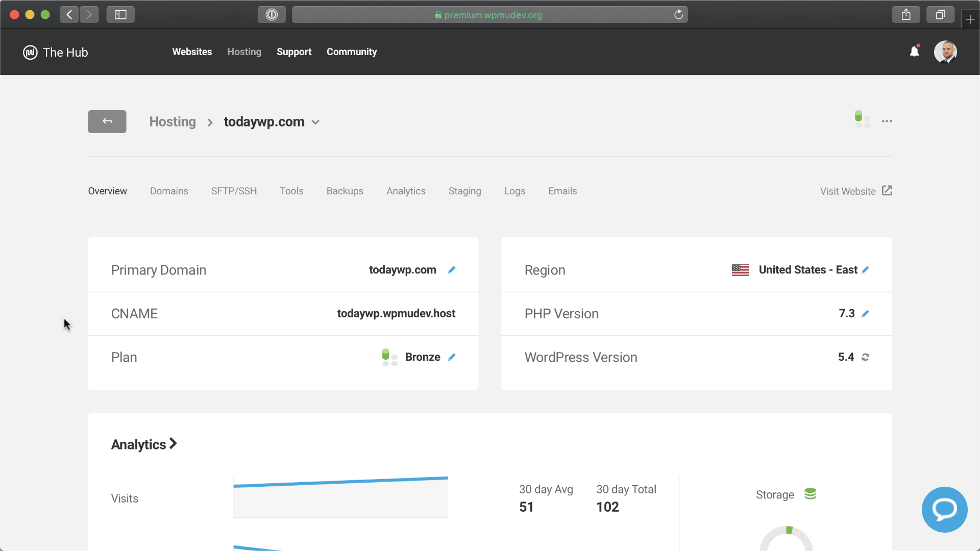Click the Safari address bar

point(489,15)
